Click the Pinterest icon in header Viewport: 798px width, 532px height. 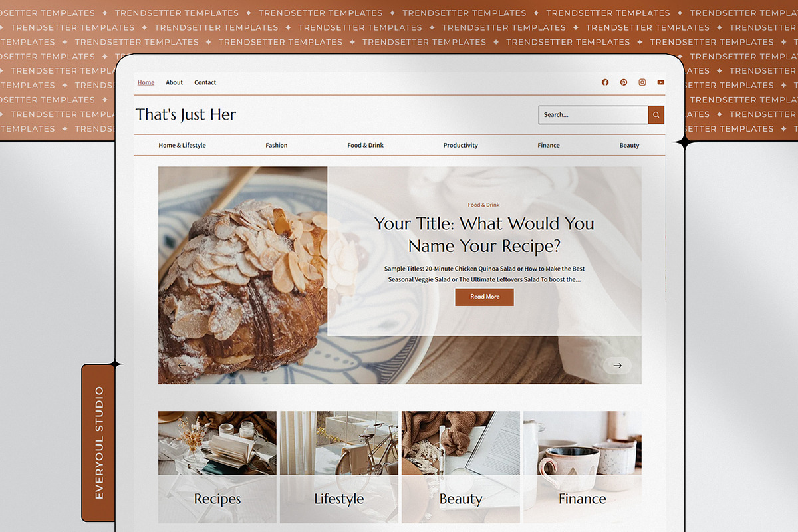624,82
